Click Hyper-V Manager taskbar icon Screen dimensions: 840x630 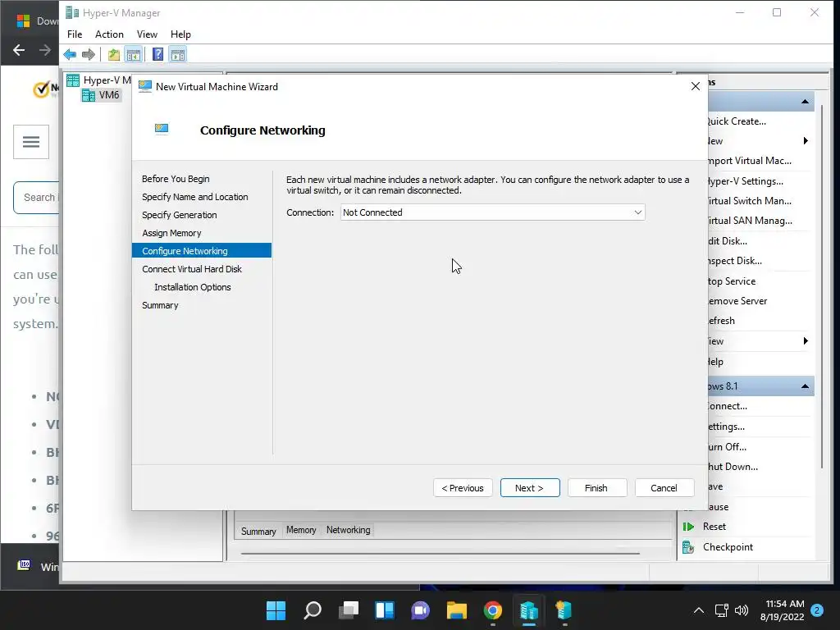529,610
